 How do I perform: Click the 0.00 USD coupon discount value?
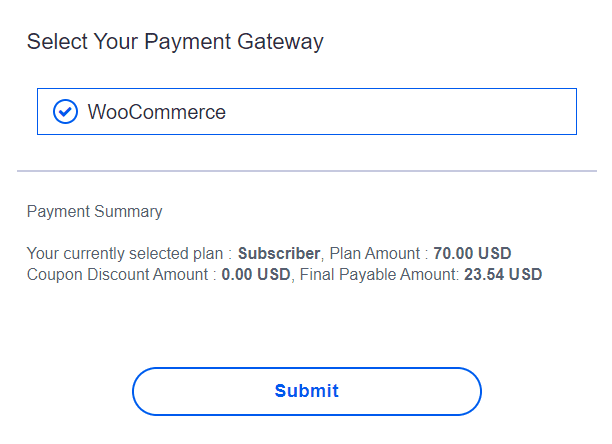point(256,275)
